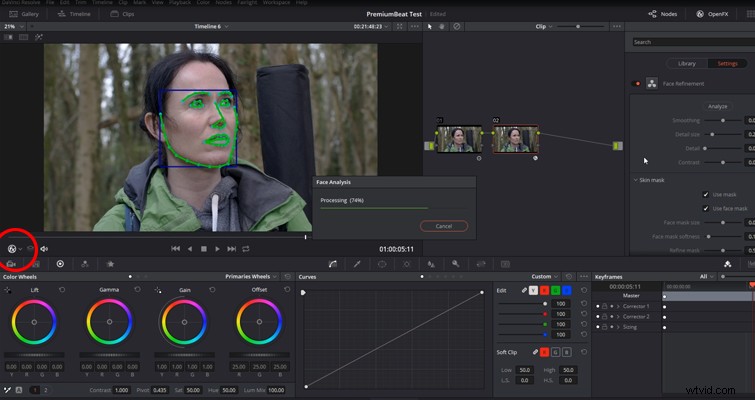This screenshot has width=755, height=400.
Task: Toggle the Face Refinement effect switch
Action: coord(636,84)
